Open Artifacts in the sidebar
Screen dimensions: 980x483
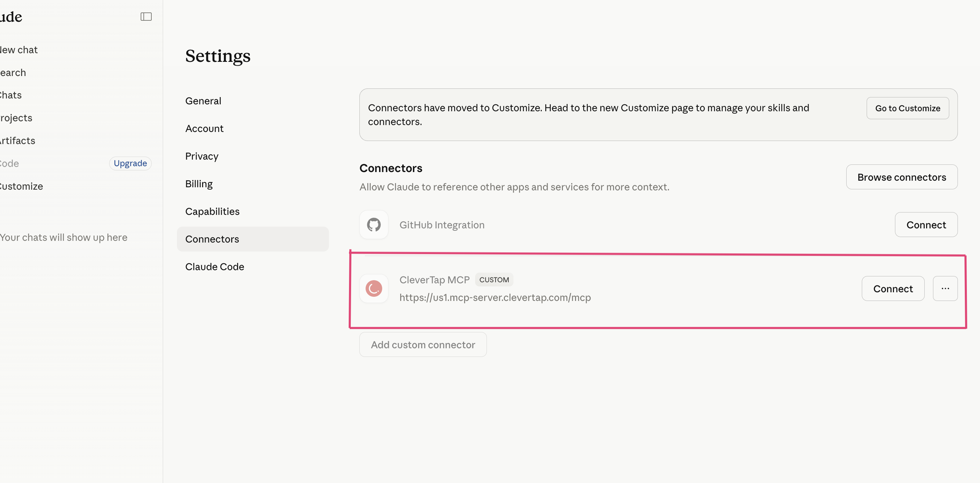click(x=18, y=141)
